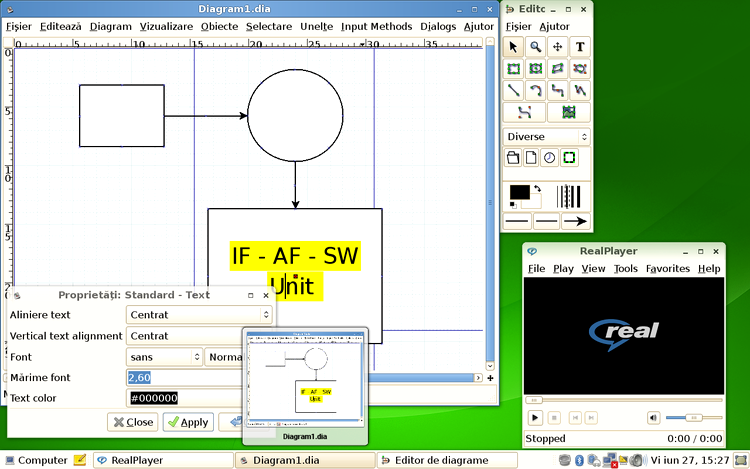Click Close in the properties dialog
750x469 pixels.
[132, 422]
